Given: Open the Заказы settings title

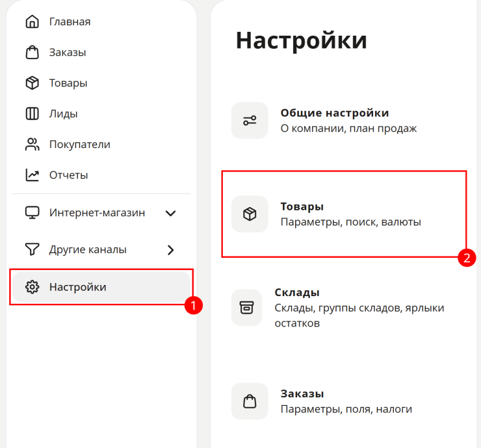Looking at the screenshot, I should [x=302, y=393].
